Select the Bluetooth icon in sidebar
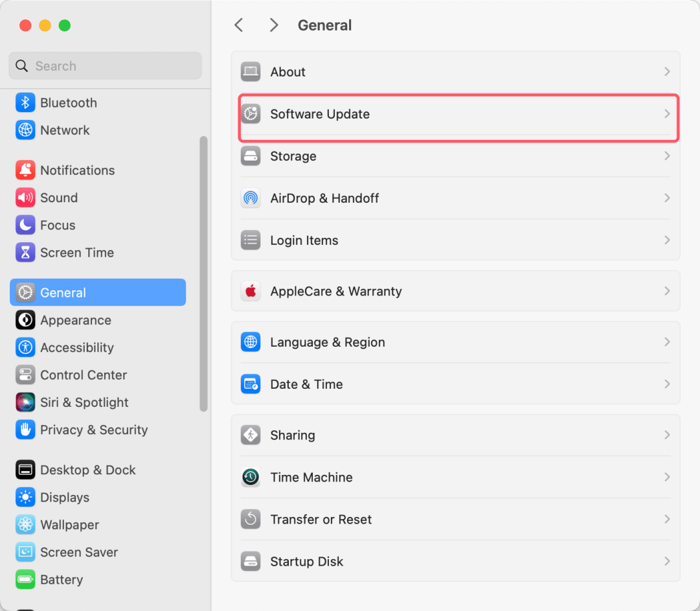700x611 pixels. coord(25,102)
